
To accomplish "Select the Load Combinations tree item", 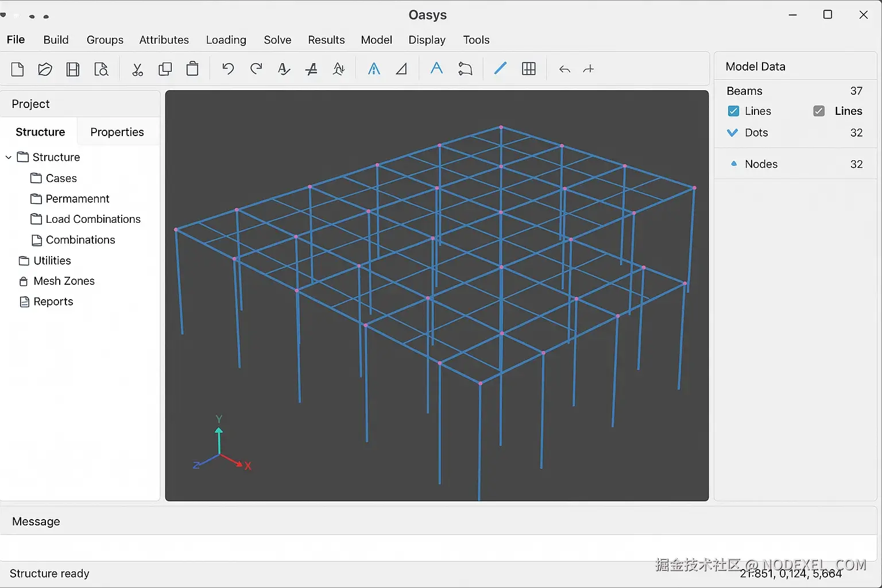I will (x=86, y=219).
